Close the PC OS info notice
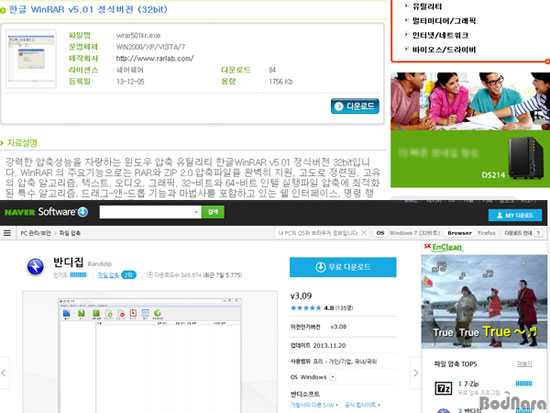 tap(364, 233)
